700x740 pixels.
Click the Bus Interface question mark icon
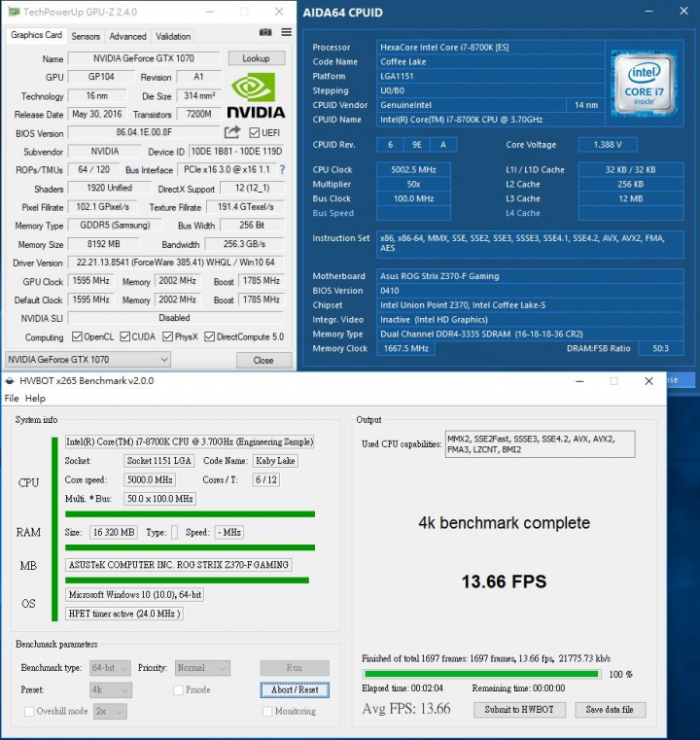coord(282,169)
